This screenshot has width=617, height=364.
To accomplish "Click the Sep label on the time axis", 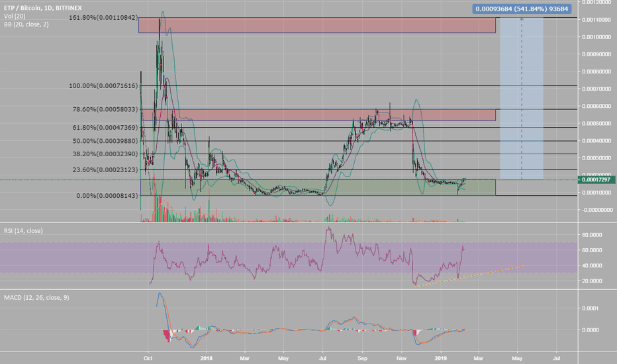I will pyautogui.click(x=362, y=359).
